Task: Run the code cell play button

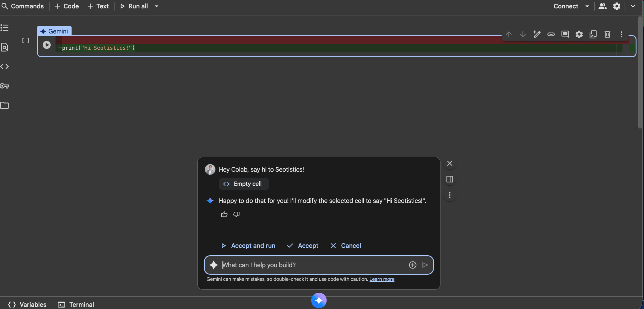Action: click(x=46, y=45)
